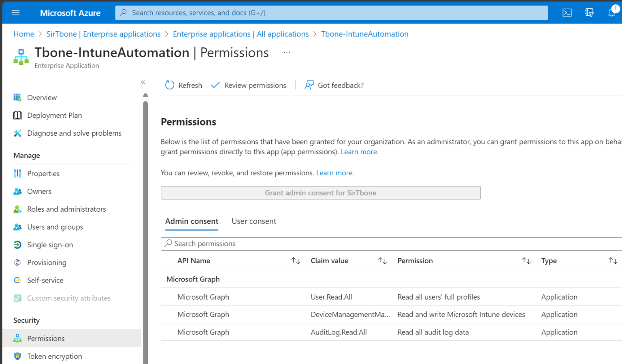
Task: Open the Azure portal hamburger menu
Action: [x=15, y=13]
